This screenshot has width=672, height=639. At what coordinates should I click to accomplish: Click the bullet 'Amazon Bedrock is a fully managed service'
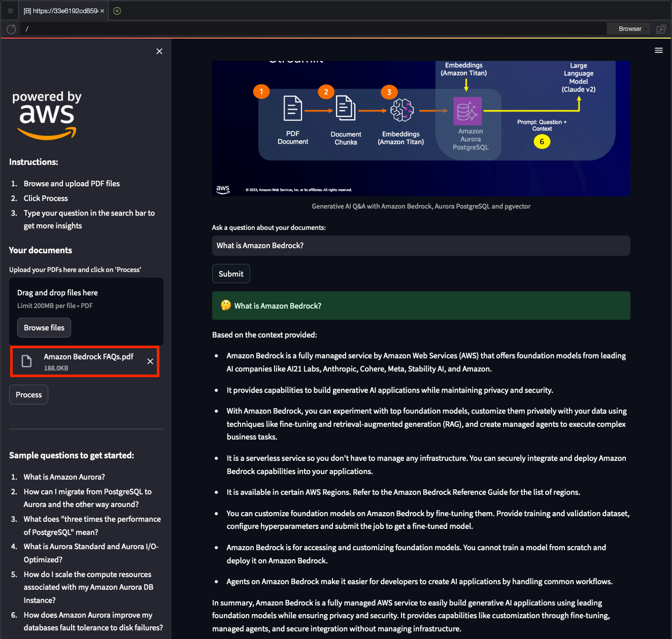pyautogui.click(x=426, y=362)
